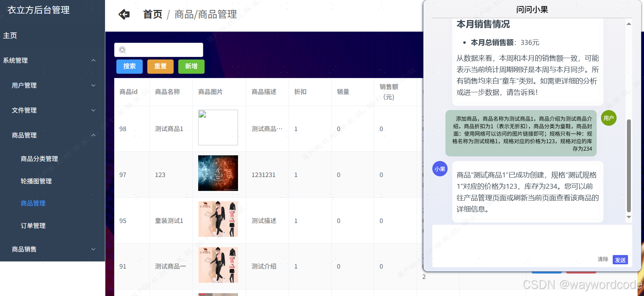
Task: Click the 用户 avatar in the chat
Action: [608, 118]
